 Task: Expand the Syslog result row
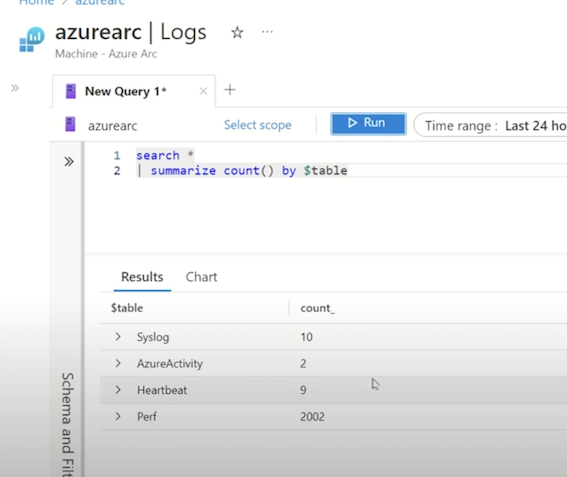(x=118, y=337)
